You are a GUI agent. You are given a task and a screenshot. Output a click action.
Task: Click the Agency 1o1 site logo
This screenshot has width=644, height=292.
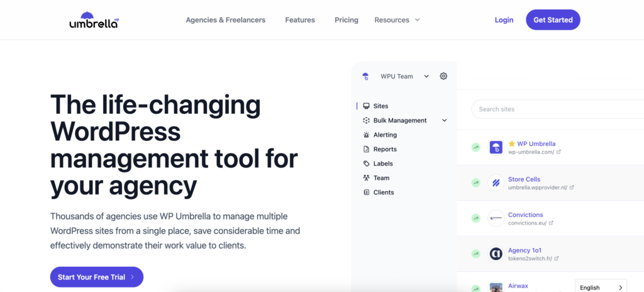pyautogui.click(x=496, y=254)
